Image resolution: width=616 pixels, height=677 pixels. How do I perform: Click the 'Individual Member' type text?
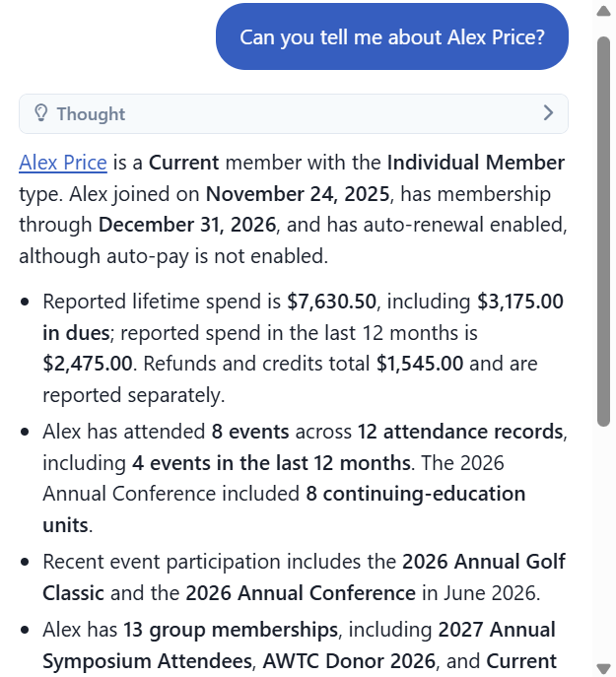pyautogui.click(x=476, y=163)
